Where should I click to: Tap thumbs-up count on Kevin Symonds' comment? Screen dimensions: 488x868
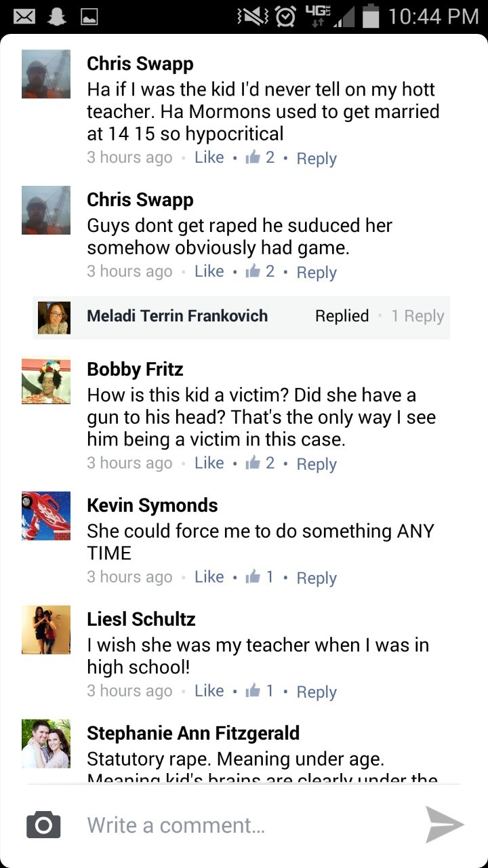pos(260,577)
